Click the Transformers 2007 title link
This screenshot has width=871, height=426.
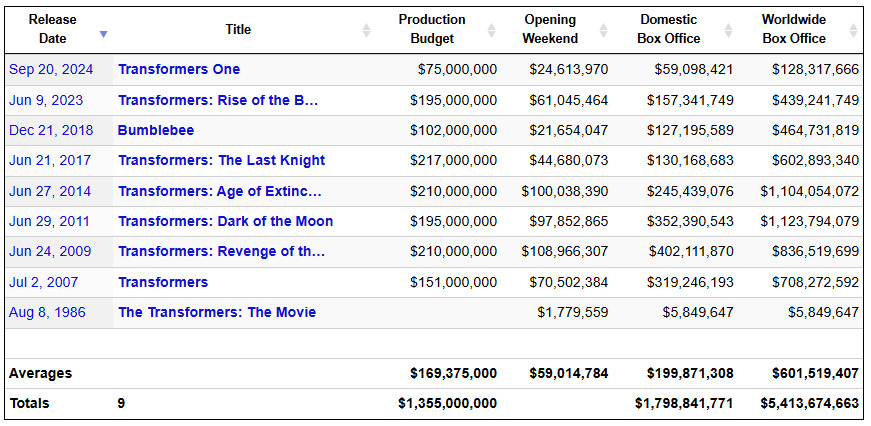(x=163, y=283)
